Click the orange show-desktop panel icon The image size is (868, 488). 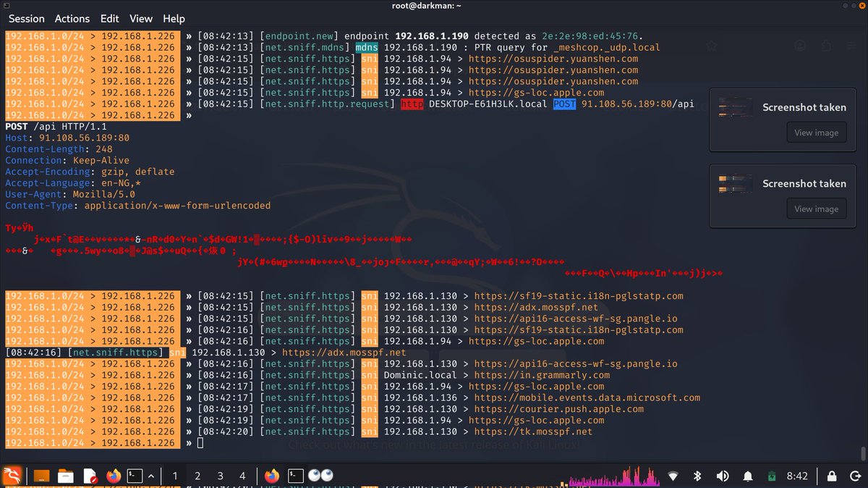tap(42, 476)
